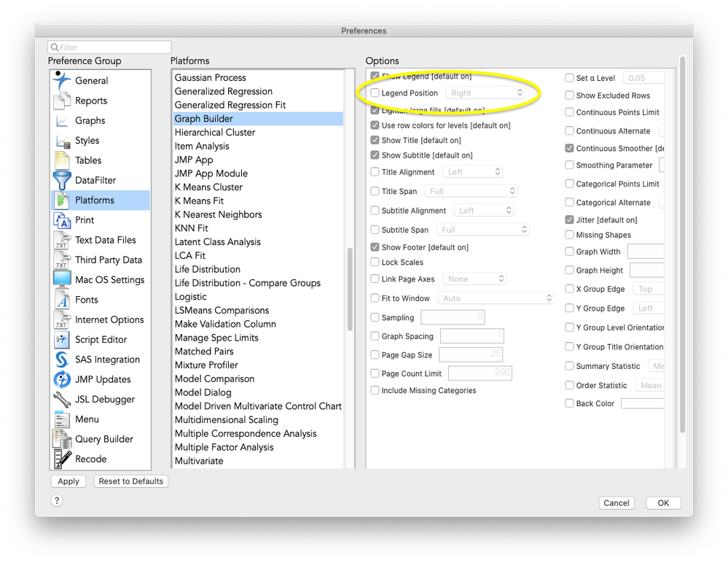Click the Third Party Data icon
728x563 pixels.
(62, 260)
